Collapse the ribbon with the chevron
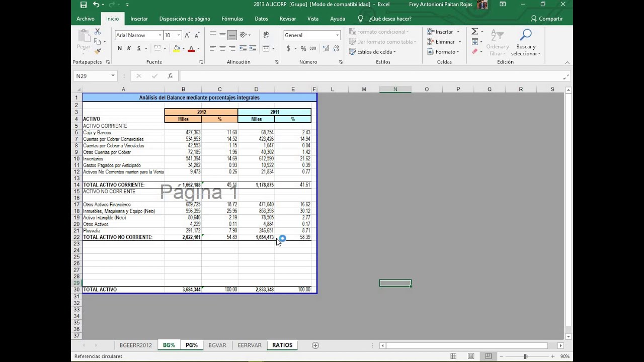 click(567, 62)
